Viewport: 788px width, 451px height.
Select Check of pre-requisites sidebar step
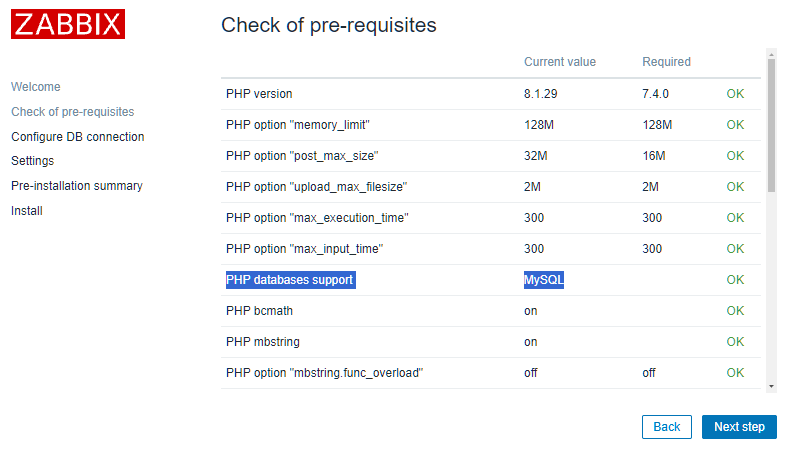point(72,112)
